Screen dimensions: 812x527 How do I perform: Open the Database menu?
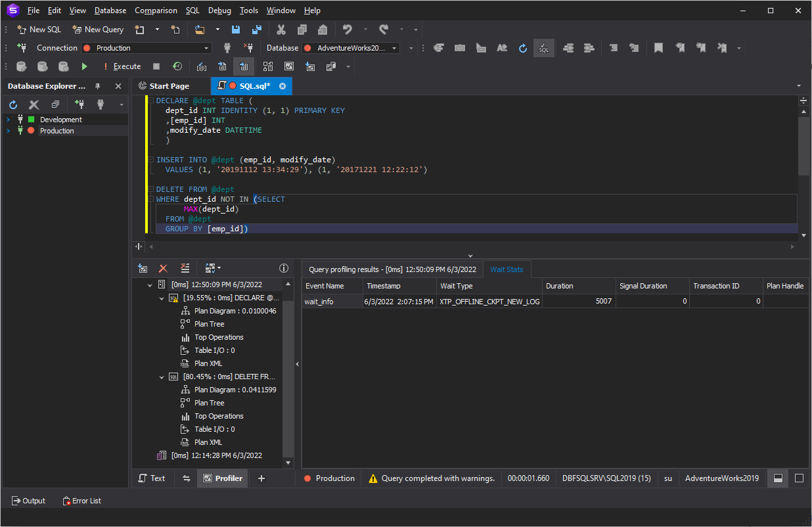click(x=110, y=10)
